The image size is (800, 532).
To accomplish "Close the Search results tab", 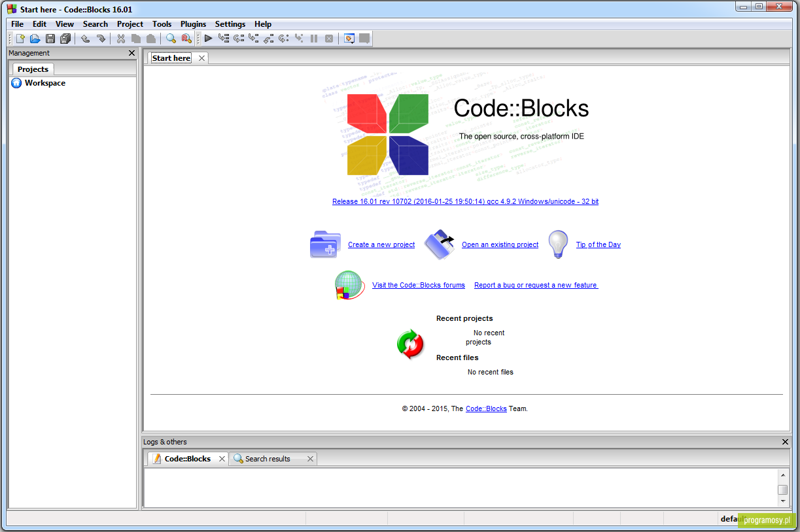I will [310, 459].
